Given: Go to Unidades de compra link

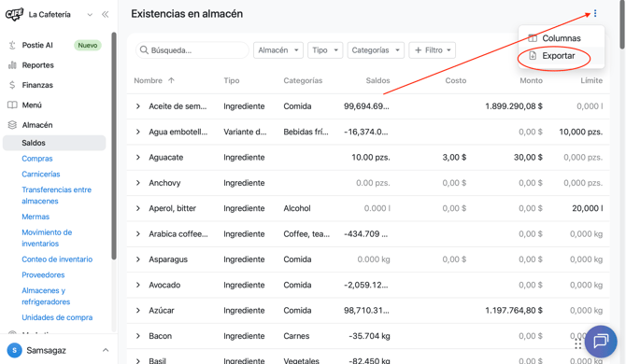Looking at the screenshot, I should [57, 317].
